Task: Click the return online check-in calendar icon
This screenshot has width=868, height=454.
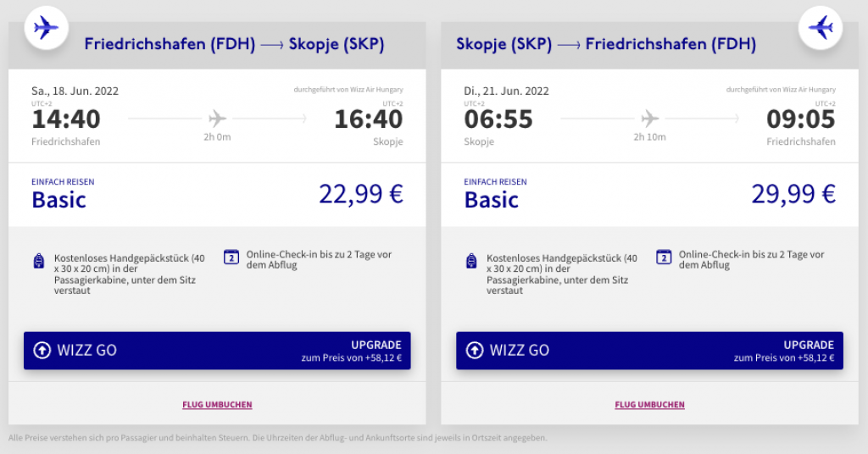Action: coord(664,257)
